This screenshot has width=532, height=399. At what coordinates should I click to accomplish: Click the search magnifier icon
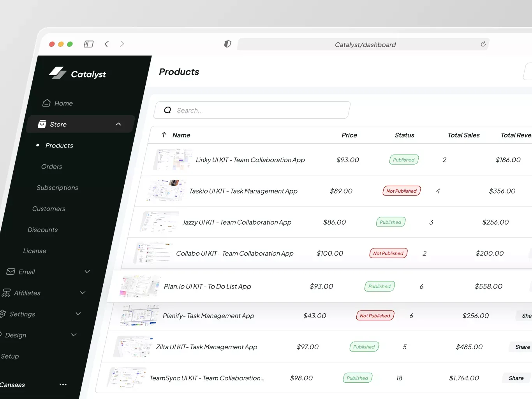pos(167,110)
